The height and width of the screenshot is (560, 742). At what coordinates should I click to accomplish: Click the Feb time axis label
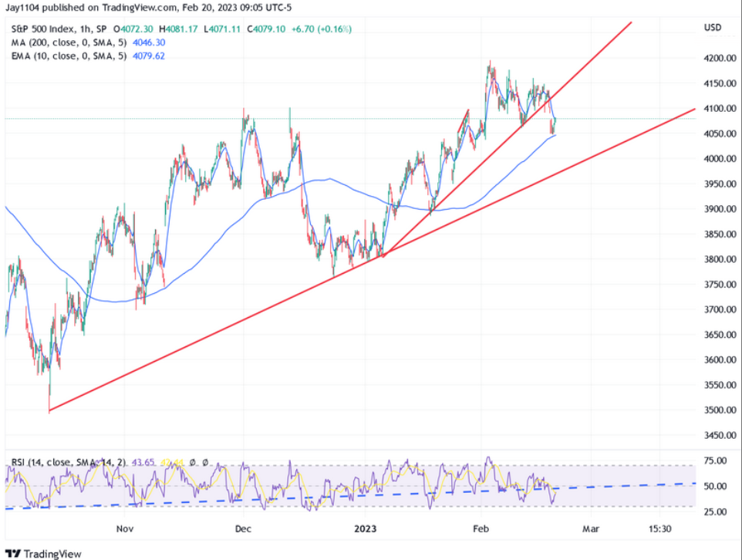[x=481, y=528]
